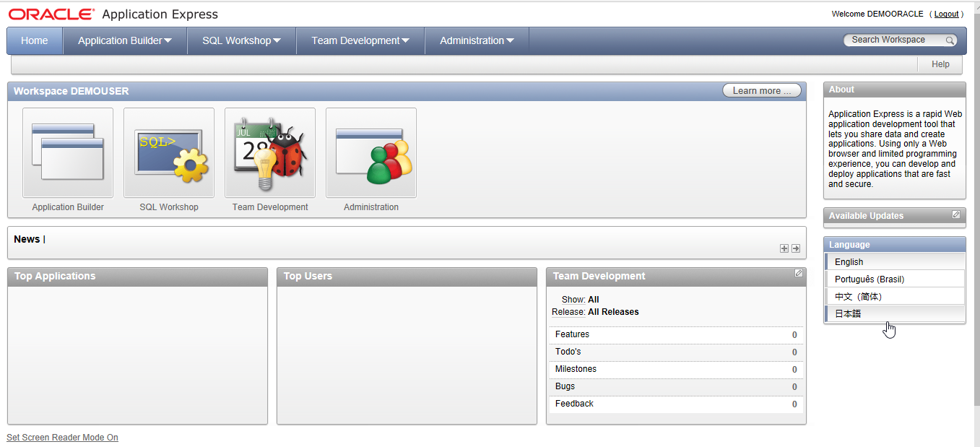The height and width of the screenshot is (447, 980).
Task: Click the plus icon in News panel
Action: tap(784, 248)
